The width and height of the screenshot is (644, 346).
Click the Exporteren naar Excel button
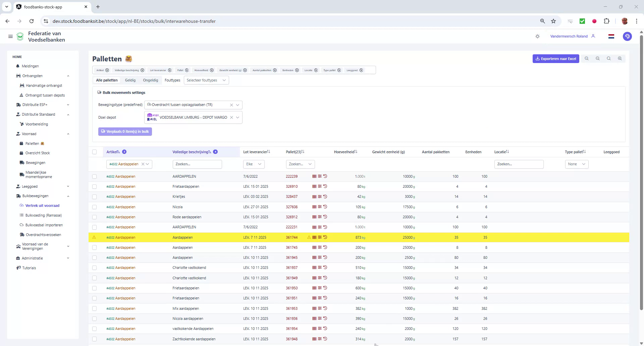click(x=555, y=58)
